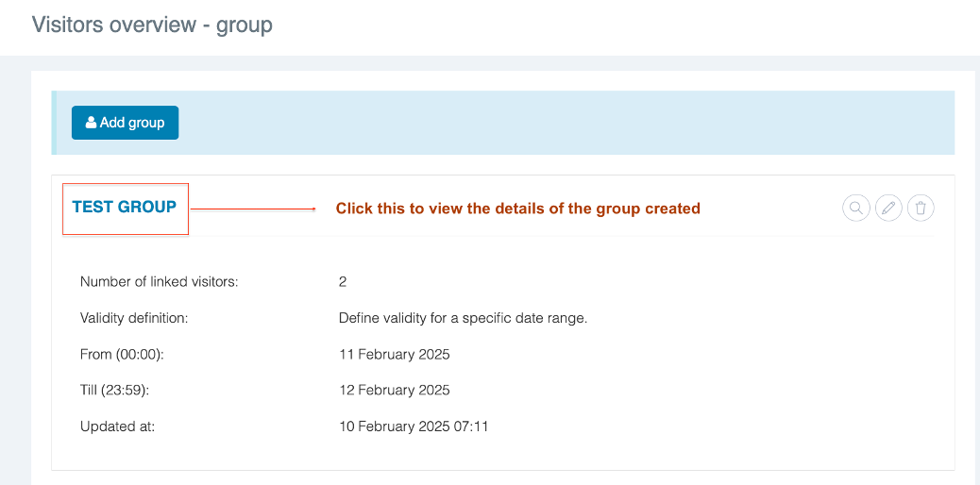Screen dimensions: 980x485
Task: Click the Add group button
Action: 125,123
